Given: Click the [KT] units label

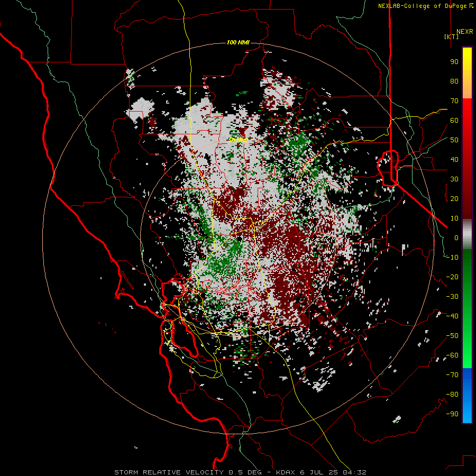Looking at the screenshot, I should 452,36.
